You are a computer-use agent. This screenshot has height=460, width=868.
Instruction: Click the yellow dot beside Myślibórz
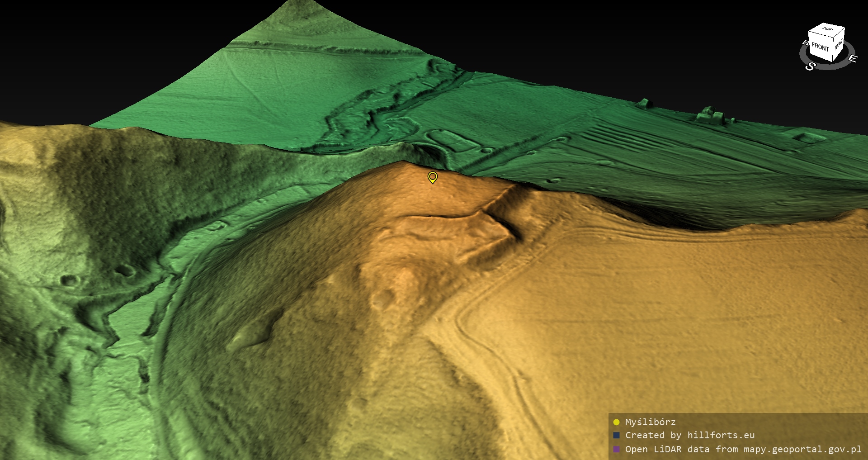click(616, 422)
